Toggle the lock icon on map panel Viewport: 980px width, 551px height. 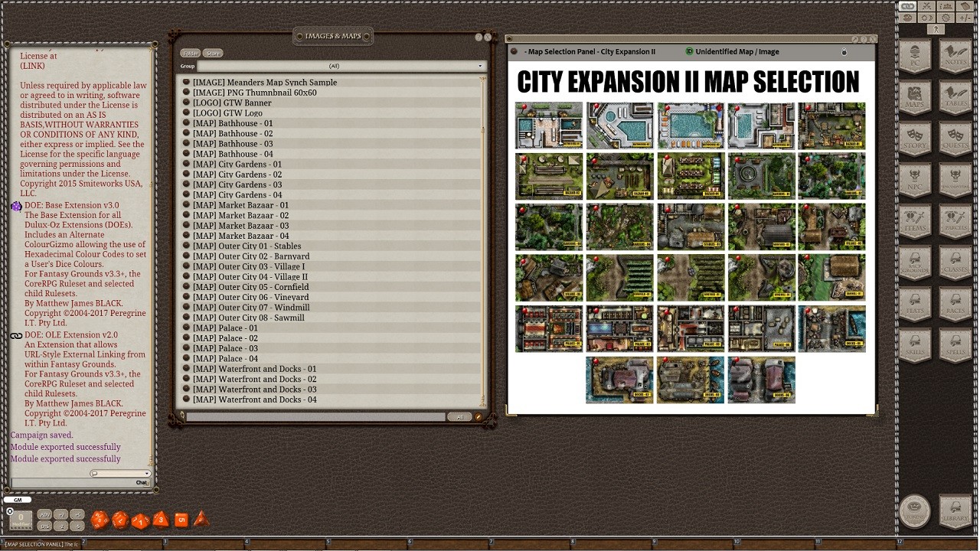point(844,52)
